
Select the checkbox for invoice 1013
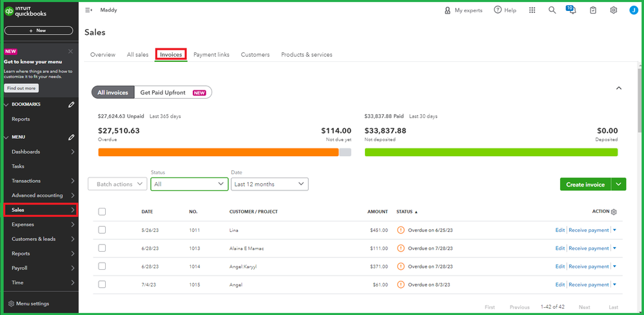pos(102,248)
